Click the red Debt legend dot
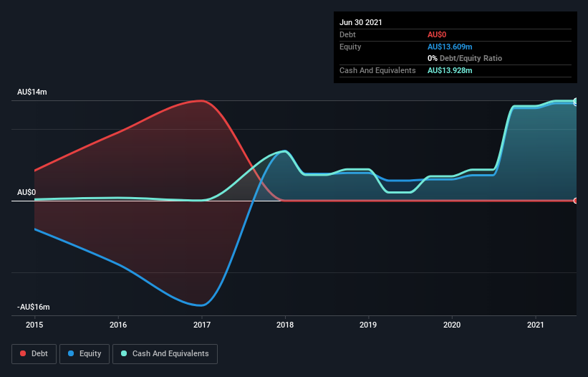The width and height of the screenshot is (588, 377). click(x=23, y=353)
